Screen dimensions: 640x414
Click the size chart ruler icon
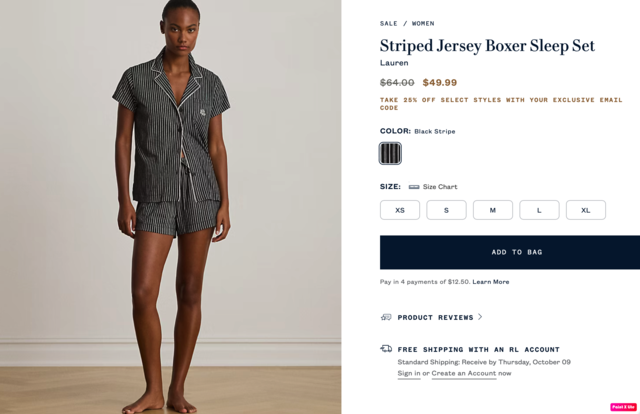[x=414, y=187]
